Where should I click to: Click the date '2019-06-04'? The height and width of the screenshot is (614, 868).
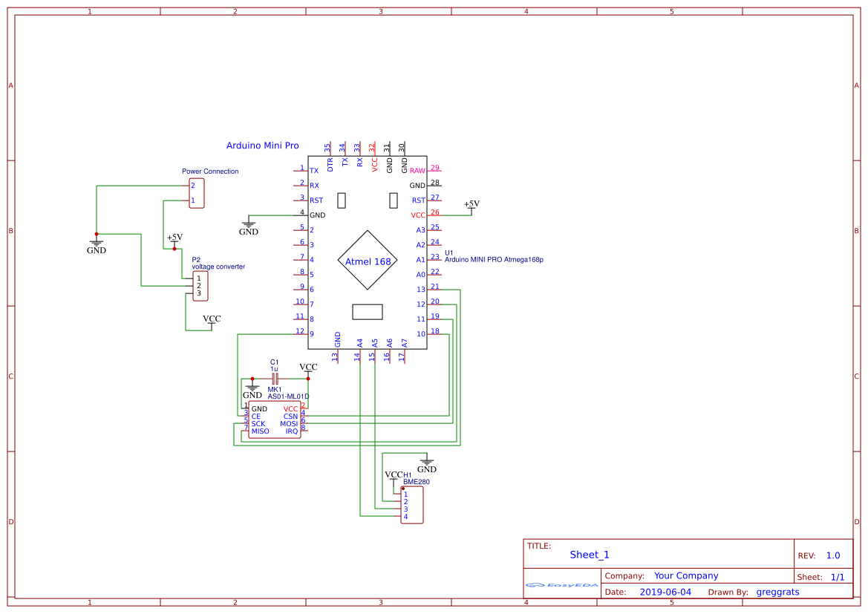coord(665,592)
